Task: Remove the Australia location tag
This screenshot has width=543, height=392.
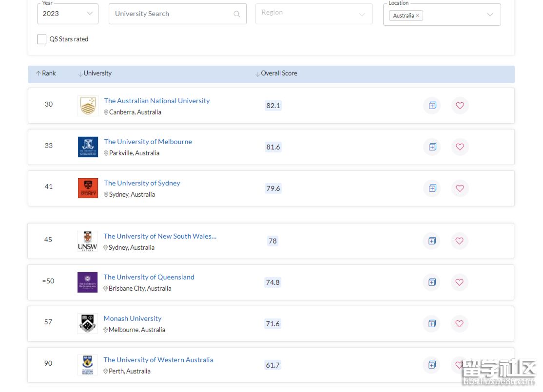Action: click(x=418, y=16)
